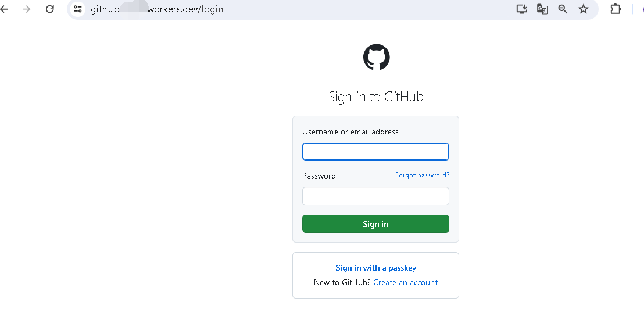Click the install app icon in address bar
This screenshot has height=309, width=644.
pos(521,9)
